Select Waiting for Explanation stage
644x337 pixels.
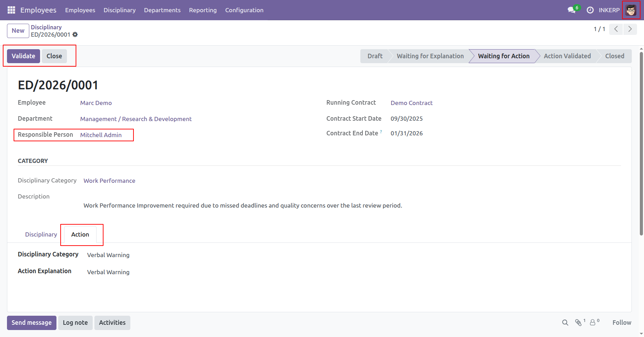pos(430,56)
